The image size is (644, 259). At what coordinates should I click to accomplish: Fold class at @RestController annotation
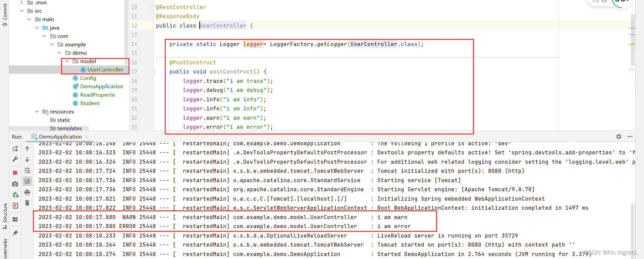click(x=153, y=7)
